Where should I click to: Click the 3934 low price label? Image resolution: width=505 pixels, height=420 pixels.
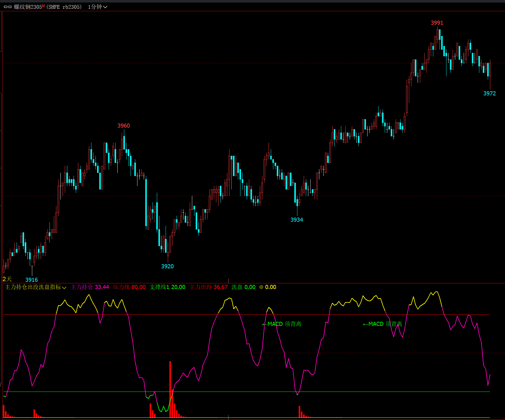(297, 220)
